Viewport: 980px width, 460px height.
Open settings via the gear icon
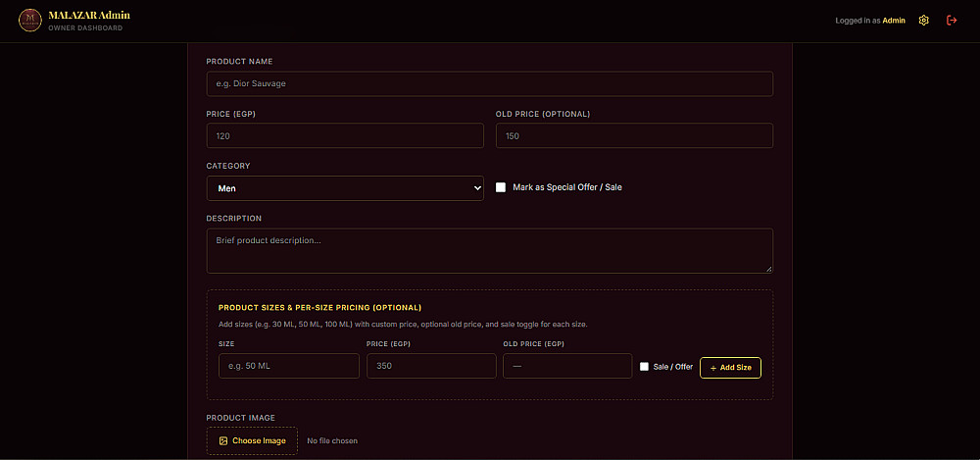click(924, 21)
